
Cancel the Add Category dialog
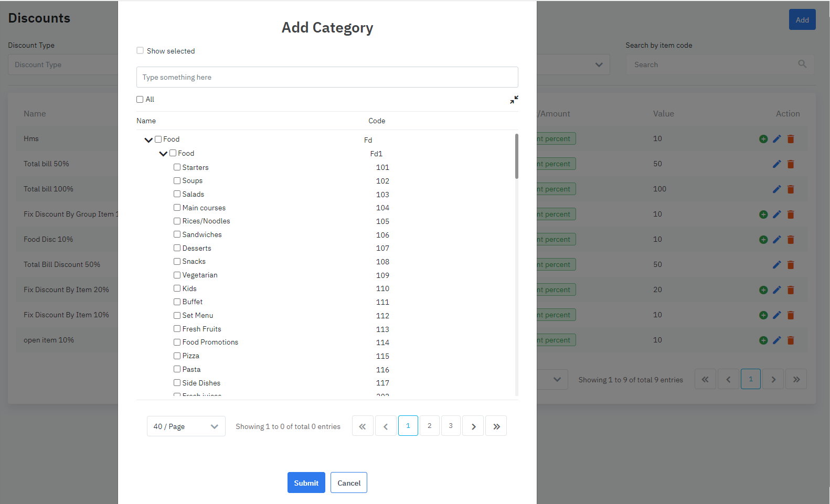(x=349, y=483)
